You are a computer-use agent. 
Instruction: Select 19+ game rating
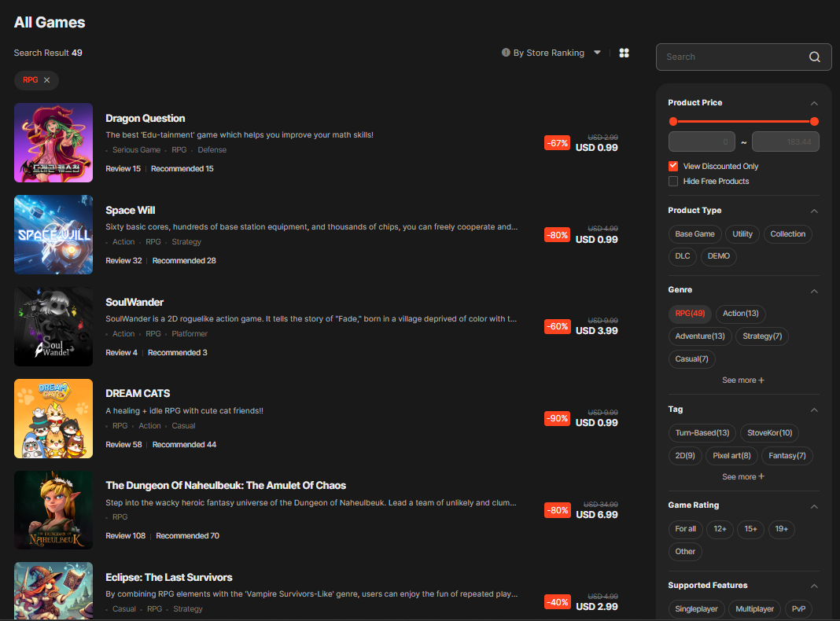[x=782, y=529]
